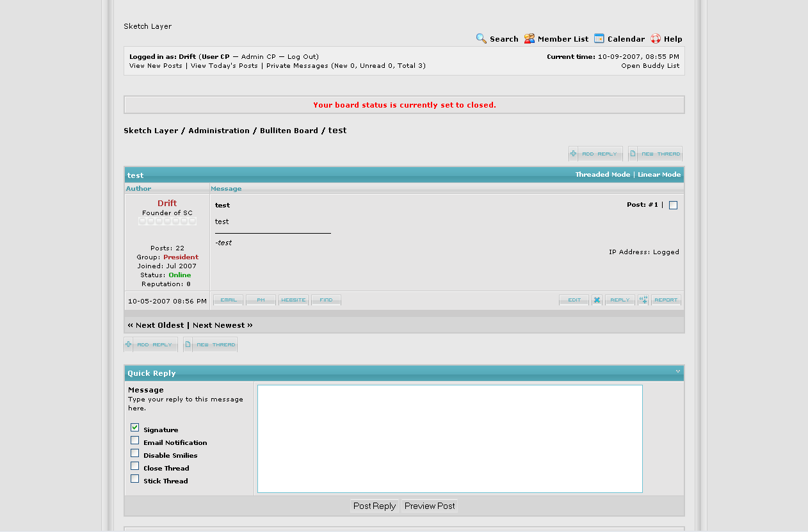The height and width of the screenshot is (532, 808).
Task: Click the Preview Post button
Action: pos(430,506)
